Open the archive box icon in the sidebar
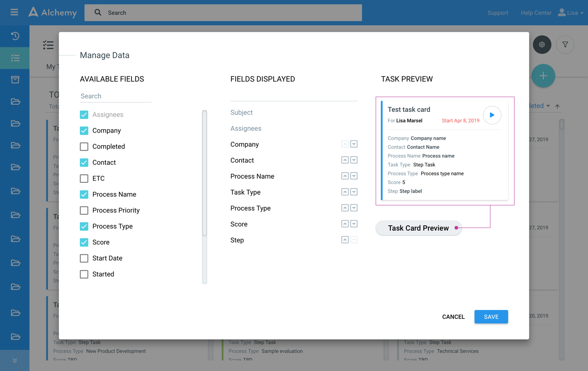This screenshot has width=588, height=371. pos(15,80)
